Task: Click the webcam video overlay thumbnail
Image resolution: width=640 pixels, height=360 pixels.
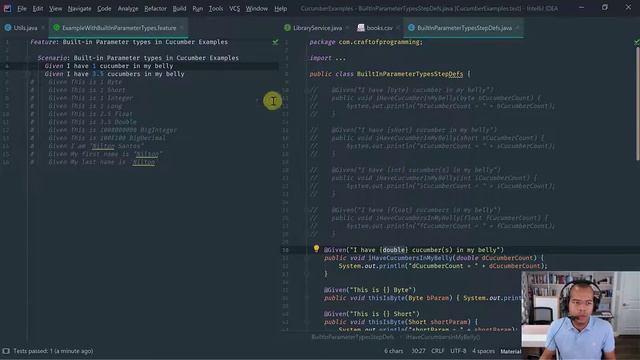Action: (580, 316)
